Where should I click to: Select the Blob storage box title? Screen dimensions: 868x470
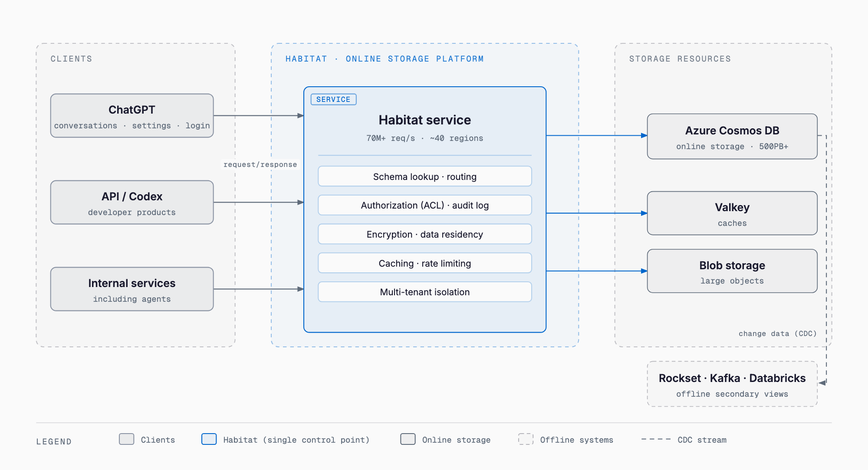[x=732, y=265]
